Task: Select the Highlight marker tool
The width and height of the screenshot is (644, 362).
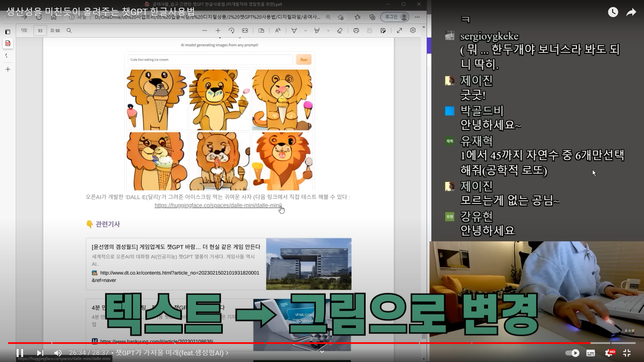Action: [317, 31]
